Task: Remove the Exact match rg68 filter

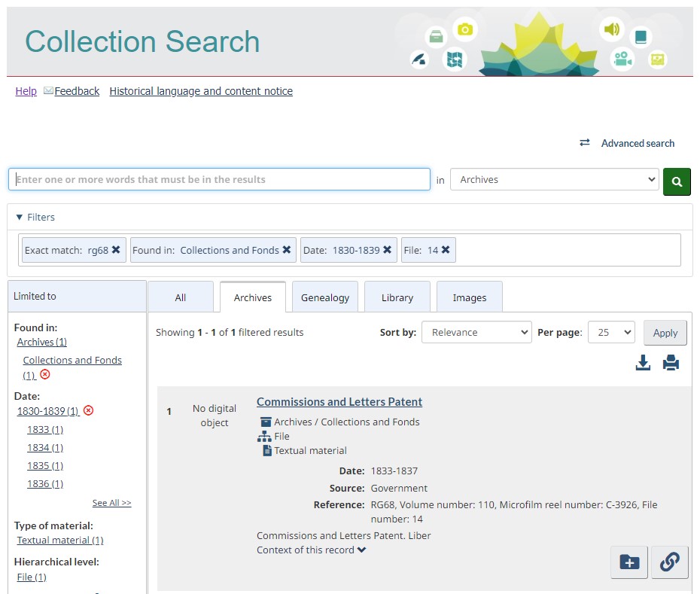Action: tap(116, 250)
